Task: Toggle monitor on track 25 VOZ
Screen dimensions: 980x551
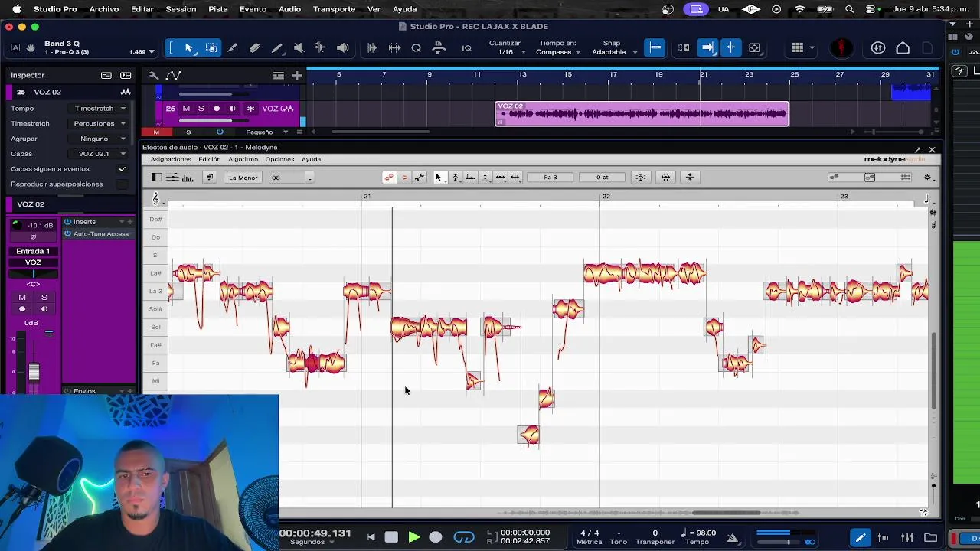Action: (232, 109)
